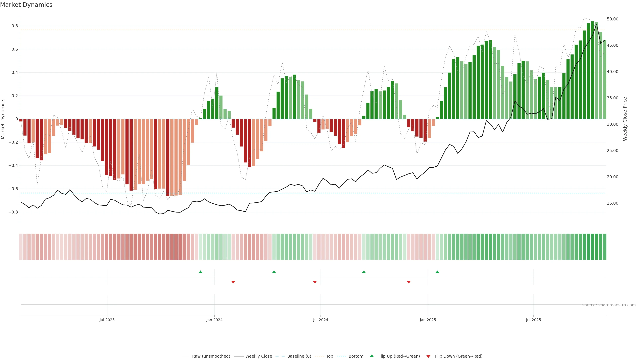Toggle the Raw (unsmoothed) legend entry
Viewport: 644px width, 362px height.
pos(211,356)
